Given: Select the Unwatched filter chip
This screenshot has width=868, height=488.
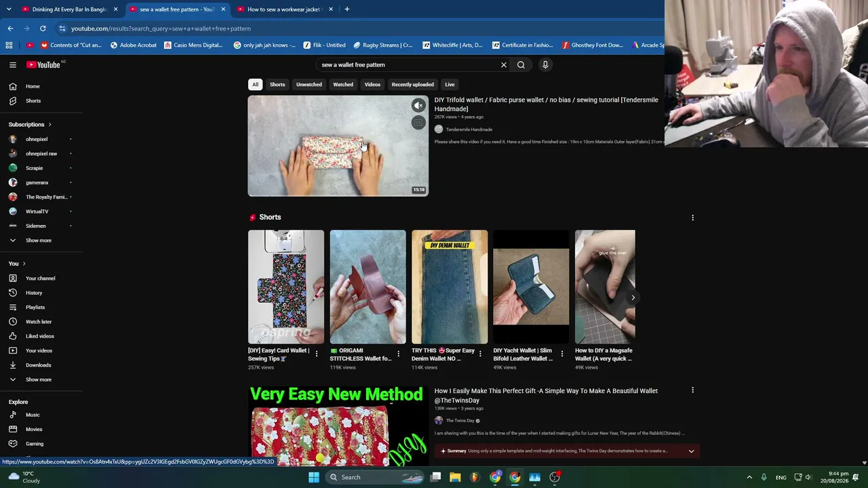Looking at the screenshot, I should coord(309,85).
